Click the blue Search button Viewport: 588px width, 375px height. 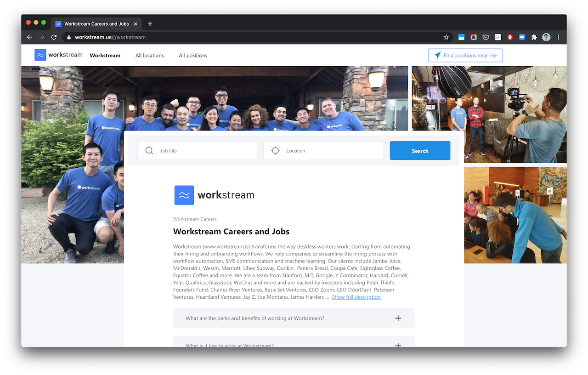pos(420,151)
